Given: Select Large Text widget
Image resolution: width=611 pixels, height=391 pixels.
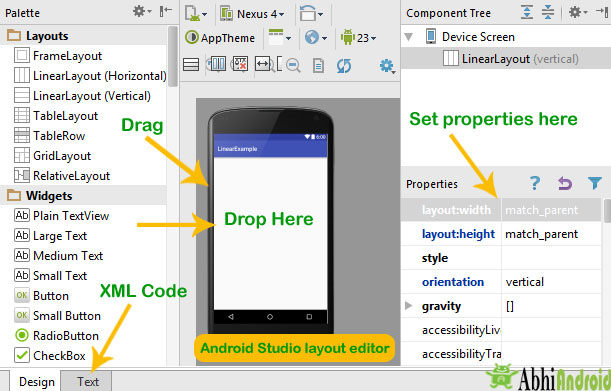Looking at the screenshot, I should pos(51,235).
